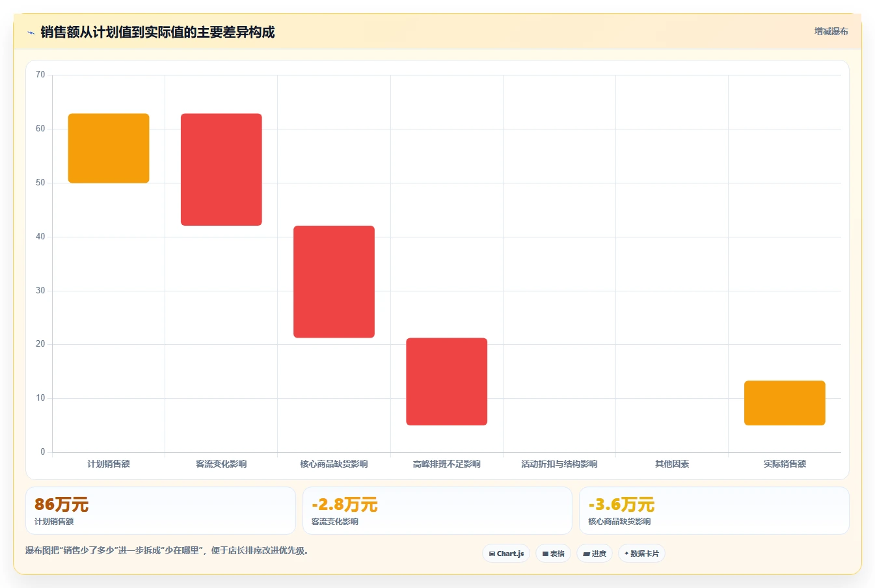
Task: Click the y-axis value 0
Action: pos(43,452)
